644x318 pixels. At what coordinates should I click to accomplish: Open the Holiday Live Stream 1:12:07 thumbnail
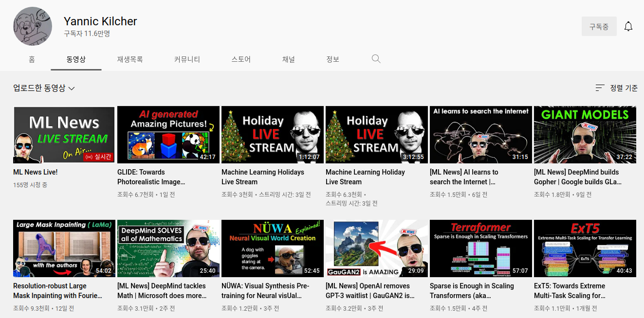pyautogui.click(x=273, y=135)
